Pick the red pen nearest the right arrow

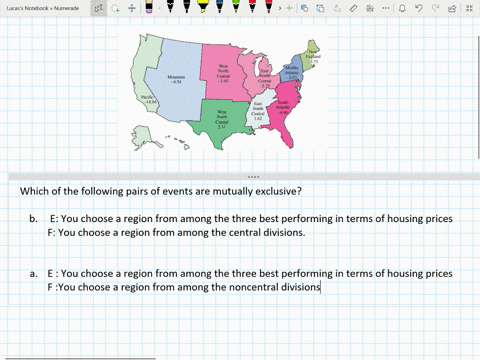coord(269,7)
